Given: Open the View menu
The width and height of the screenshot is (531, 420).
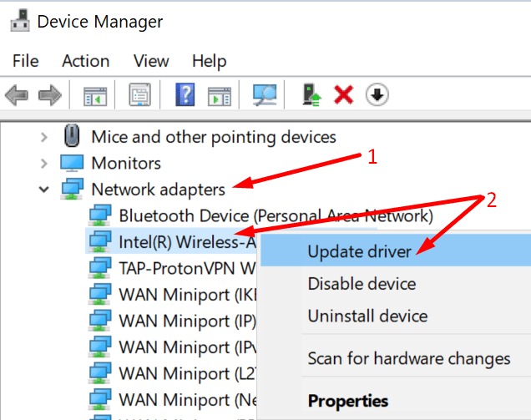Looking at the screenshot, I should (x=151, y=61).
